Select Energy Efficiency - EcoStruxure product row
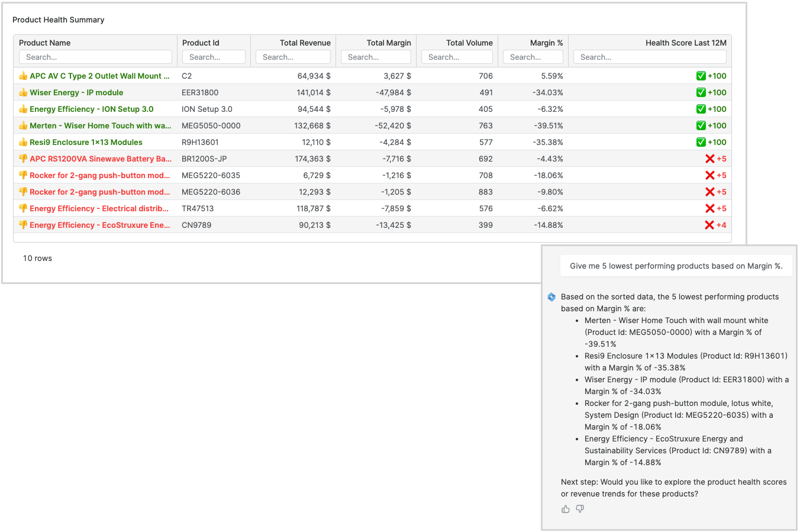The height and width of the screenshot is (532, 800). click(99, 225)
